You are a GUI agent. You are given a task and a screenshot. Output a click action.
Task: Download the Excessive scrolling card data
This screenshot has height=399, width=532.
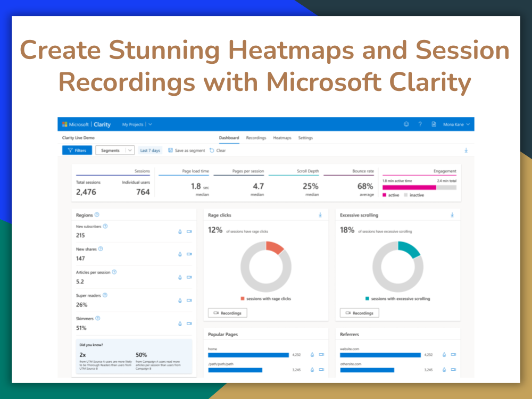[452, 215]
